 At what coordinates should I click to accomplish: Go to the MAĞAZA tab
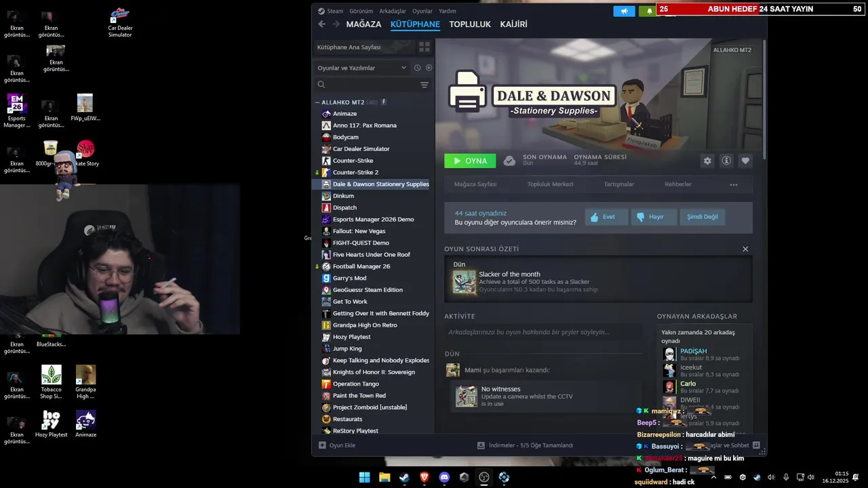[x=363, y=24]
